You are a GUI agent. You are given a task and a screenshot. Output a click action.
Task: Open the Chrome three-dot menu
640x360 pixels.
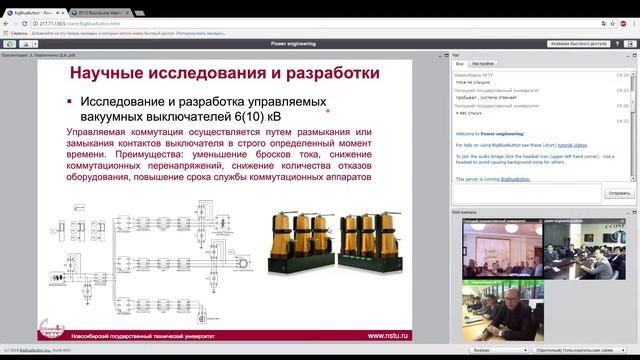pos(634,24)
